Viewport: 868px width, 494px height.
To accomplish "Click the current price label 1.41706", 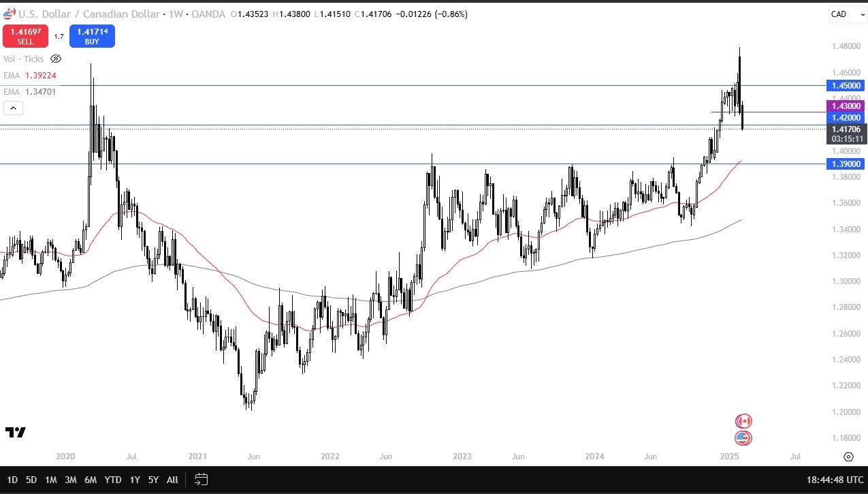I will 846,129.
